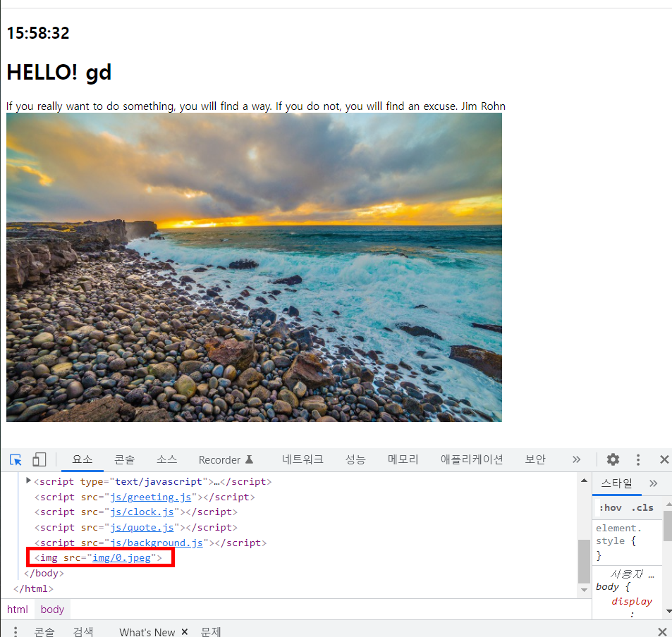
Task: Open the 콘솔 drawer tab
Action: click(x=44, y=631)
